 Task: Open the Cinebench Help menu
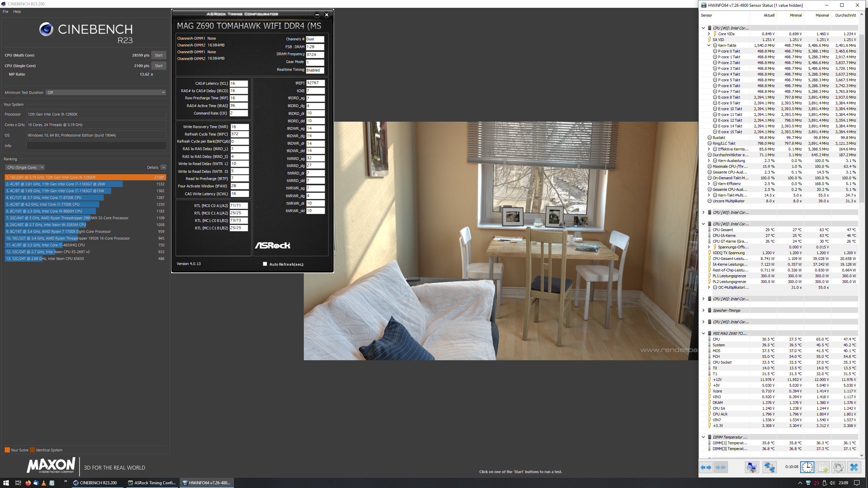pos(17,12)
